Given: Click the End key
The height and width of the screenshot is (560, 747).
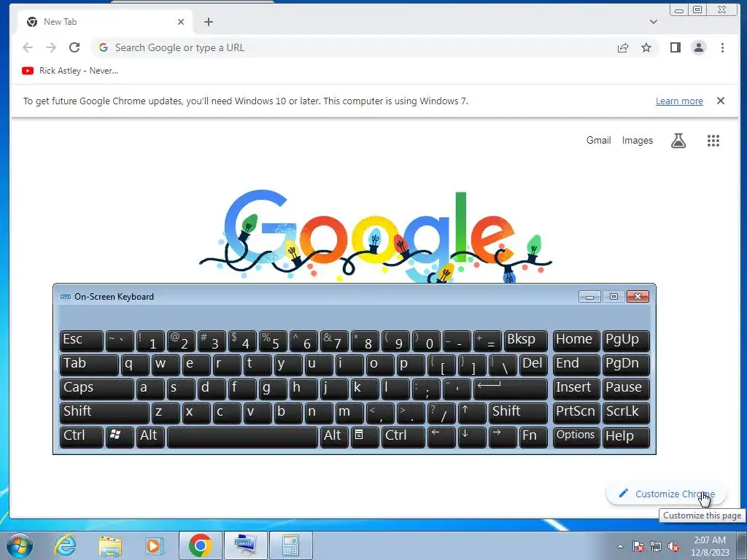Looking at the screenshot, I should click(576, 365).
